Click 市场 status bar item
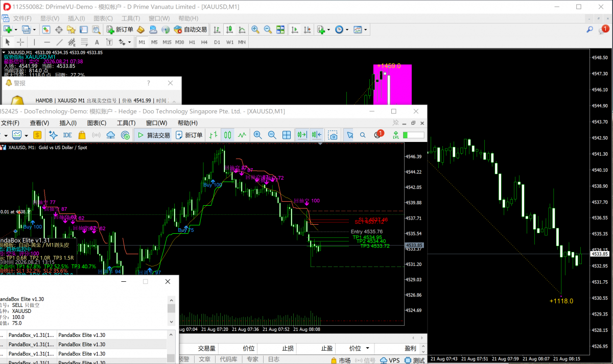 point(341,360)
